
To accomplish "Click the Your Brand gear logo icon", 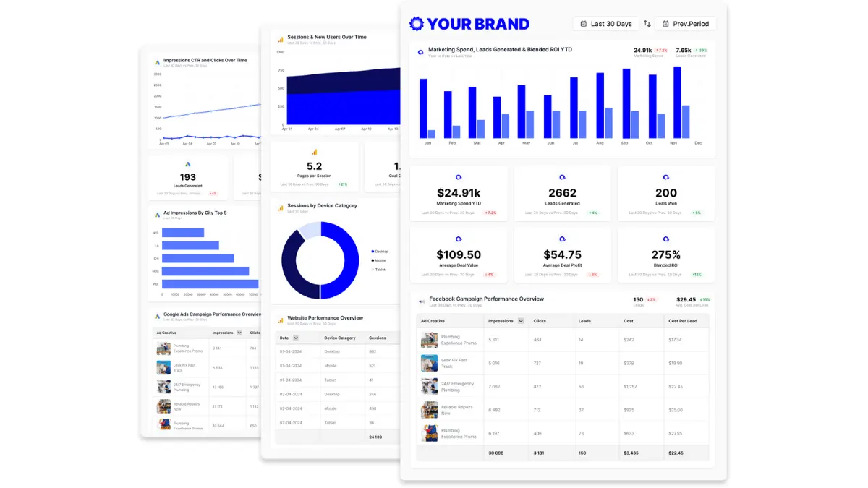I will click(417, 23).
